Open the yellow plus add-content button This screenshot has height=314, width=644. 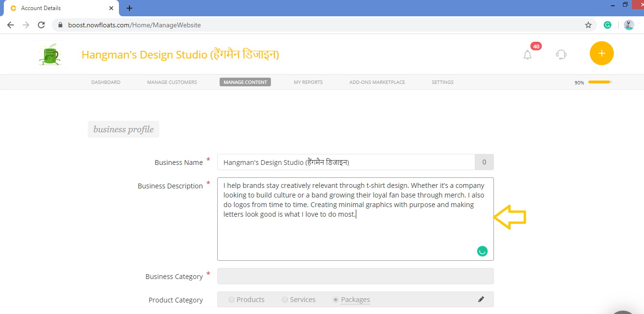pyautogui.click(x=601, y=53)
